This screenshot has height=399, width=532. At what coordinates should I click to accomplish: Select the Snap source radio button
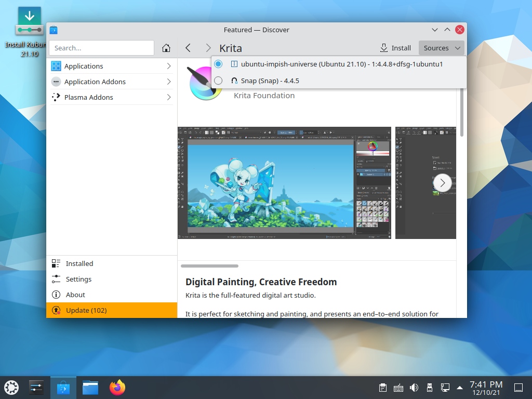pos(218,81)
